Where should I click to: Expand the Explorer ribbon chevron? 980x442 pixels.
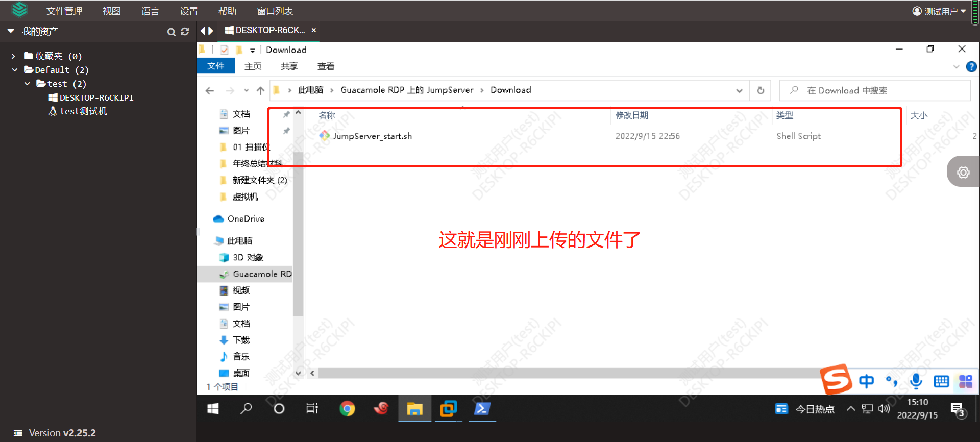click(956, 67)
